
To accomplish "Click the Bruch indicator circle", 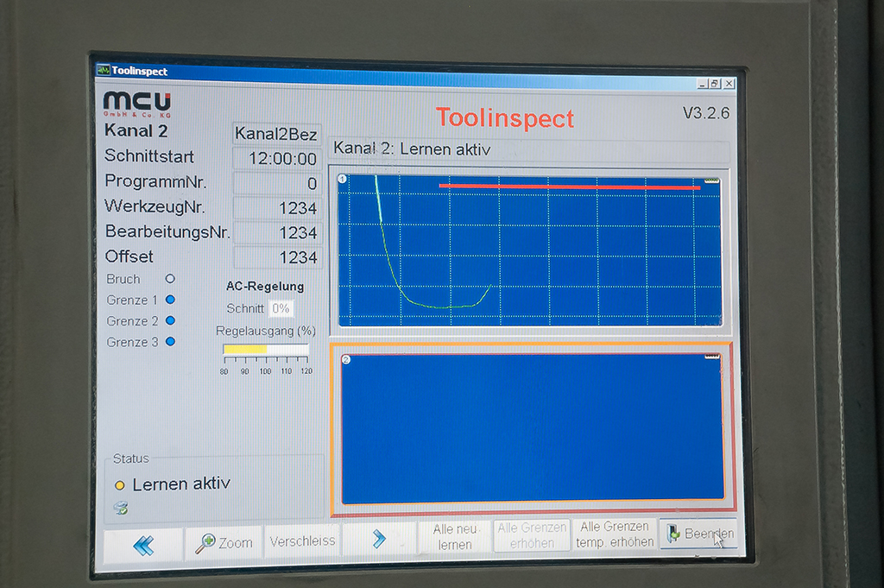I will point(170,279).
